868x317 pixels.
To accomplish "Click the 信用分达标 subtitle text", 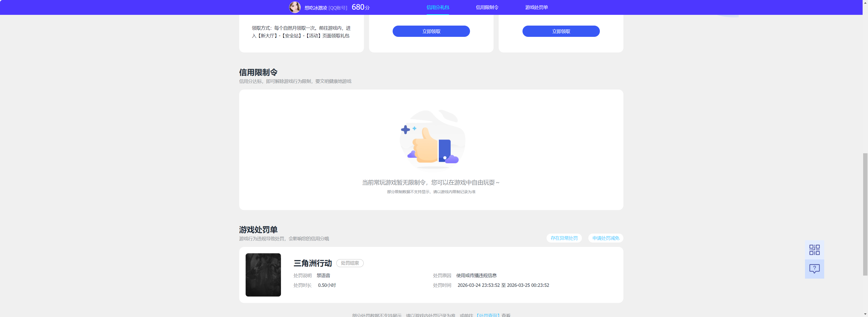I will (x=295, y=81).
